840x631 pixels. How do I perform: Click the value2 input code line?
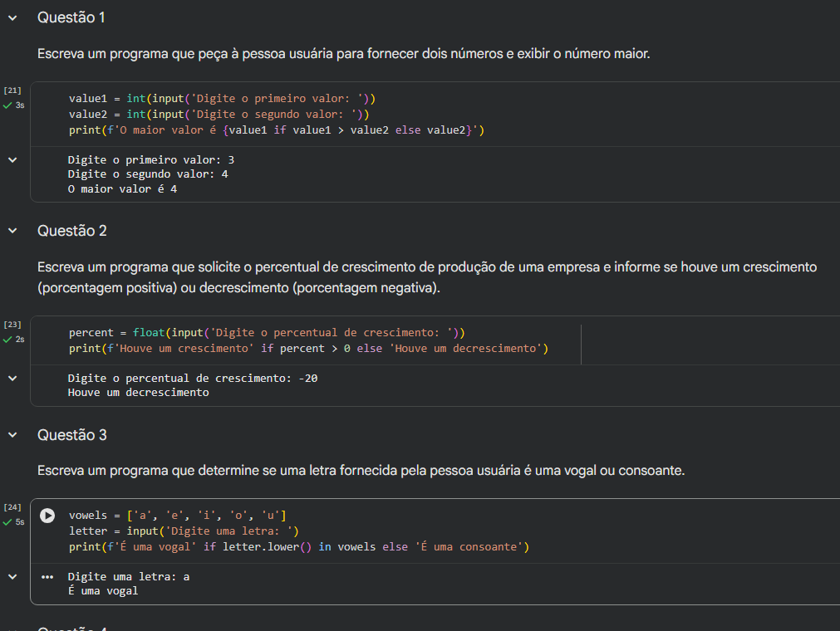pos(219,114)
